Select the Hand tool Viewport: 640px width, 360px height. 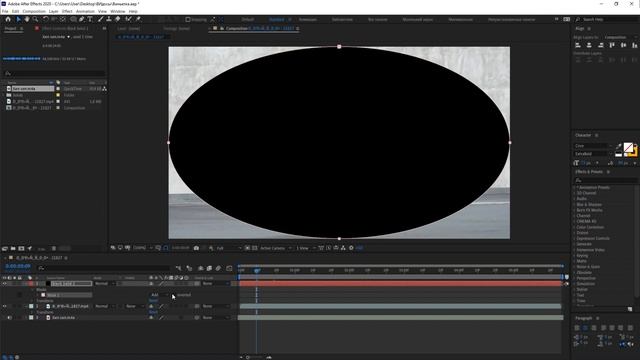(x=27, y=19)
